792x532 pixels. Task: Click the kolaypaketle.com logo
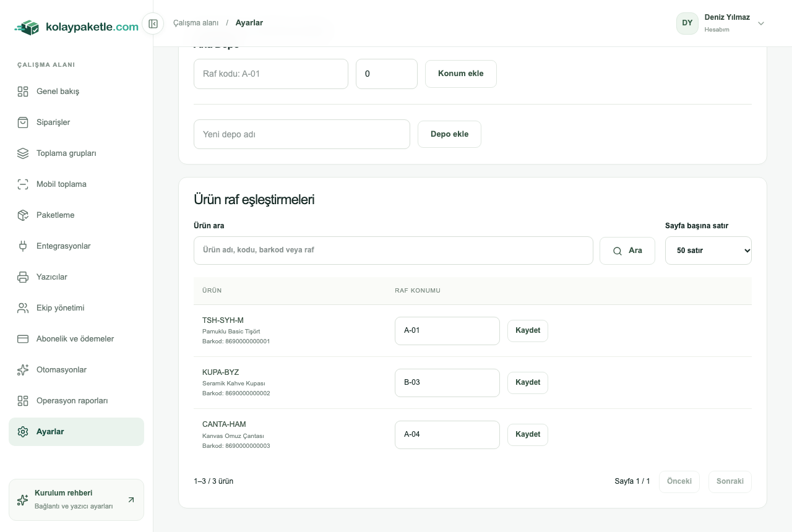pyautogui.click(x=77, y=27)
